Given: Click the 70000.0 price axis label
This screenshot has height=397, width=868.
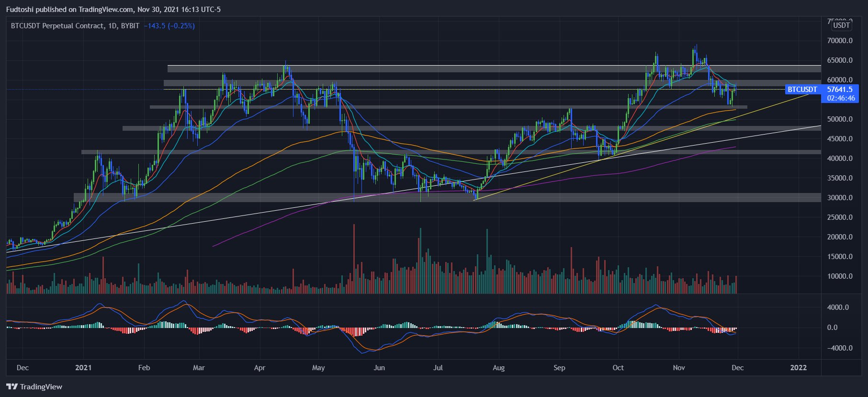Looking at the screenshot, I should 840,41.
